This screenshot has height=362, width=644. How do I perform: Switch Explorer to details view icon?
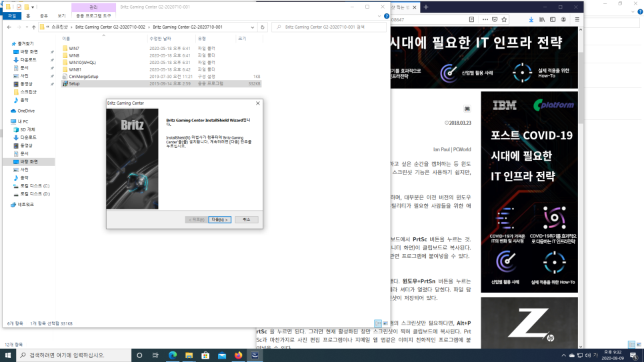378,323
